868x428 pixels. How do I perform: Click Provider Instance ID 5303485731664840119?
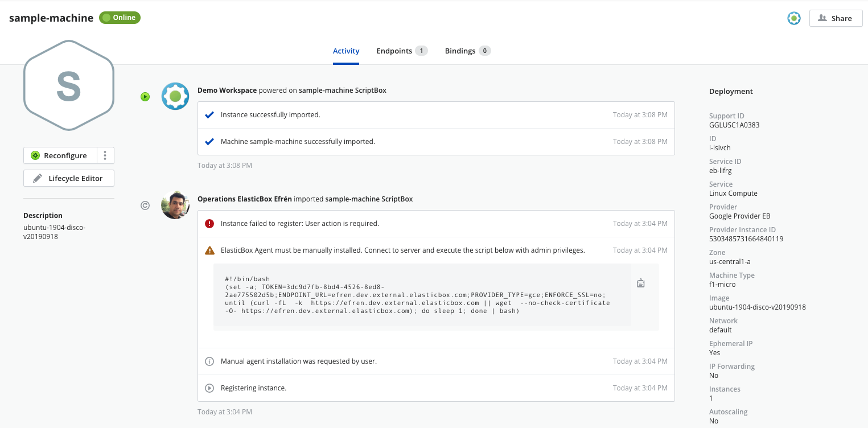click(746, 239)
